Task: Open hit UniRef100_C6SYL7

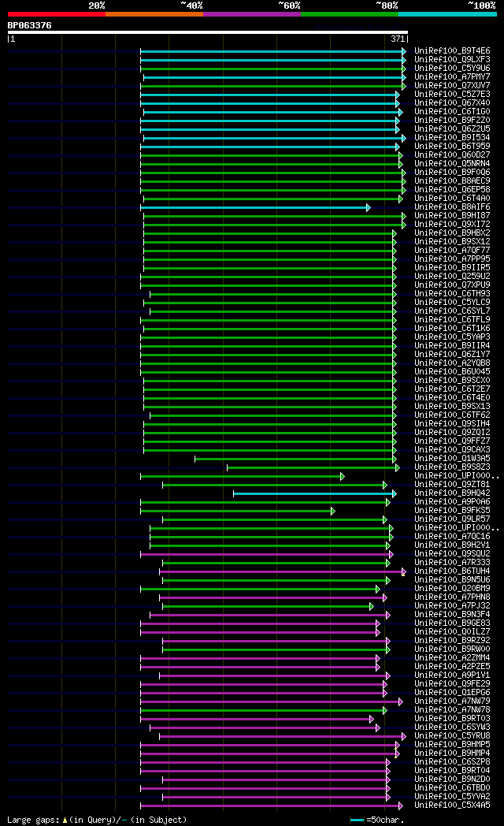Action: pos(452,311)
